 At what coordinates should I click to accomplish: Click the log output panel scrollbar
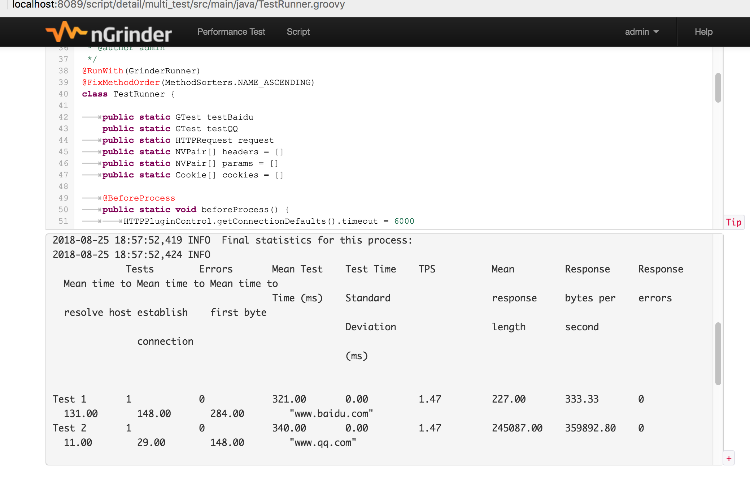point(718,352)
